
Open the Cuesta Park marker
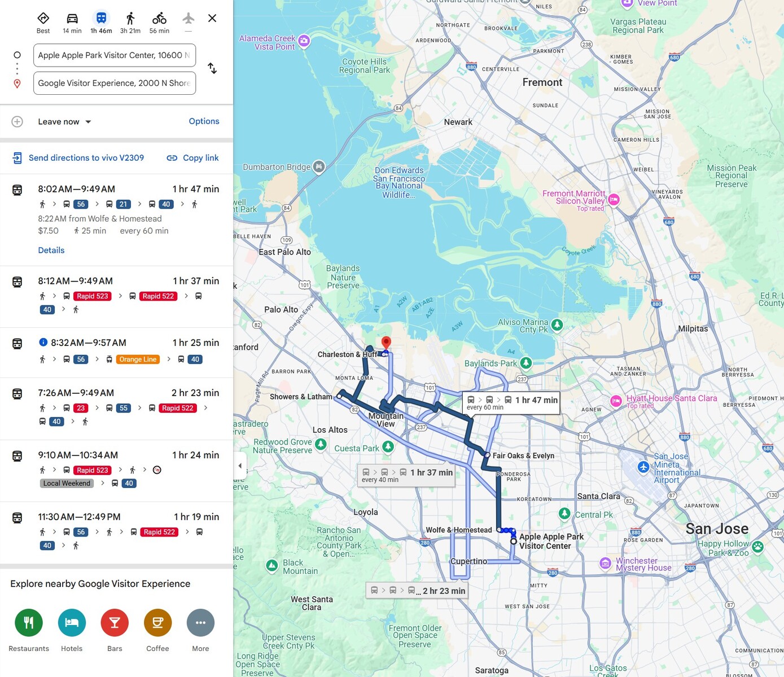click(x=388, y=447)
